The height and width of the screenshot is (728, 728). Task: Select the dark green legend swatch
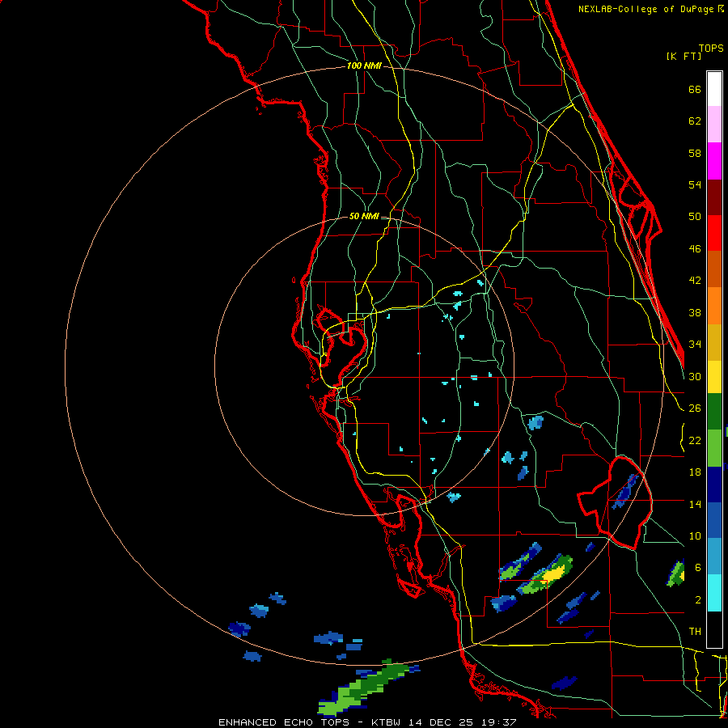714,412
